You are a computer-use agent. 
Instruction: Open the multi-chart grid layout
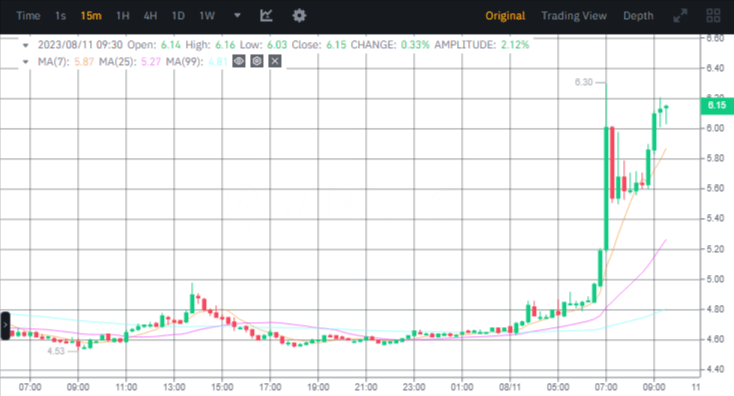click(x=713, y=15)
